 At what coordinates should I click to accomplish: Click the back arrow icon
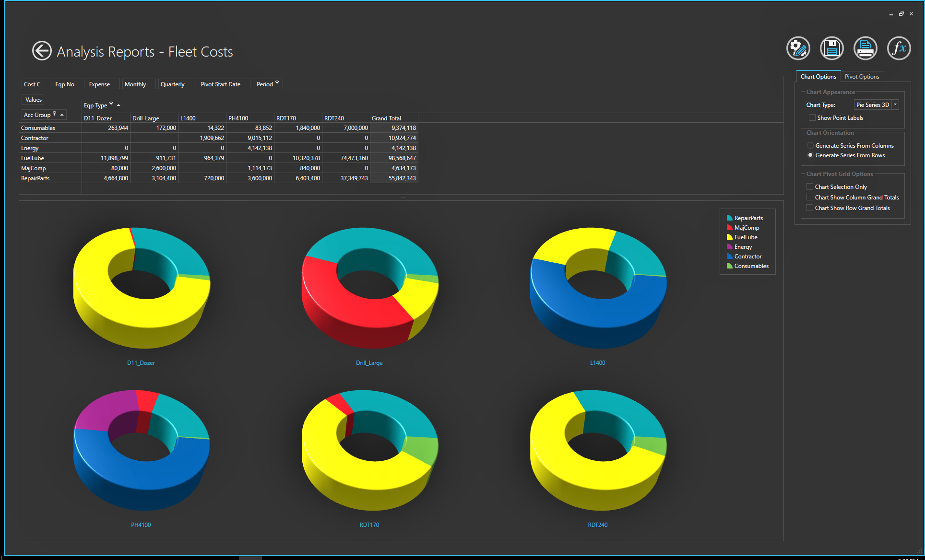(x=42, y=50)
